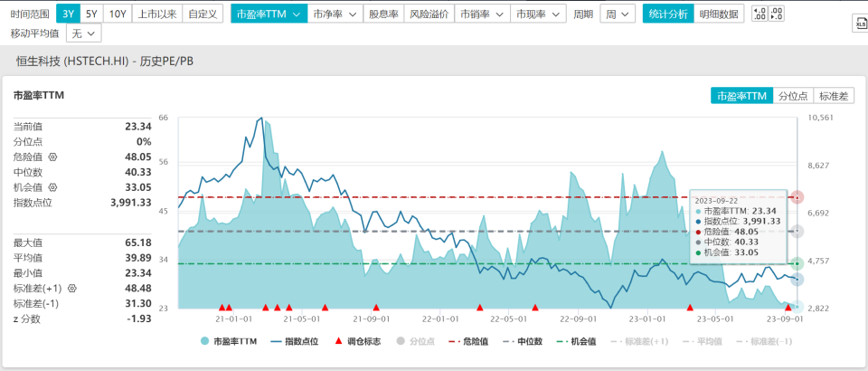Switch chart panel to 分位点 tab

coord(793,95)
